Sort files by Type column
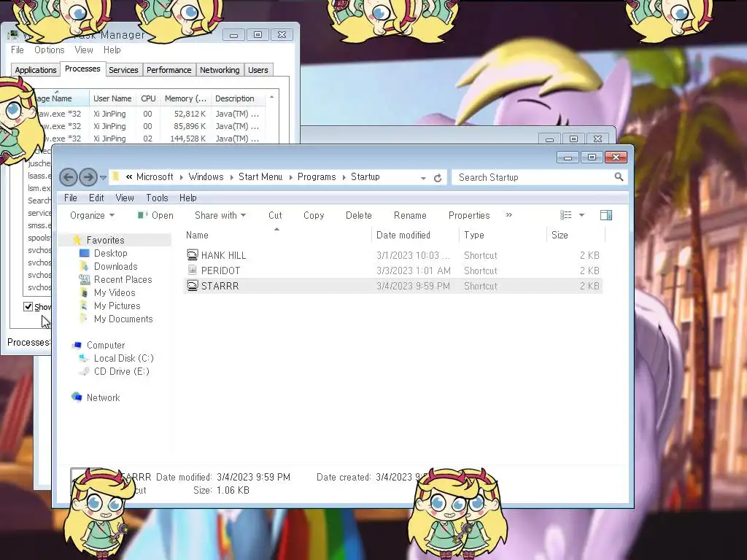Viewport: 747px width, 560px height. pos(503,236)
